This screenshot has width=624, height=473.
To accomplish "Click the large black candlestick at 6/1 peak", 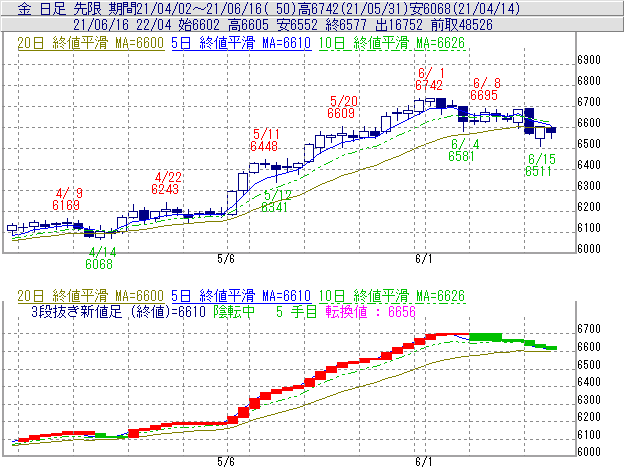I will (441, 103).
